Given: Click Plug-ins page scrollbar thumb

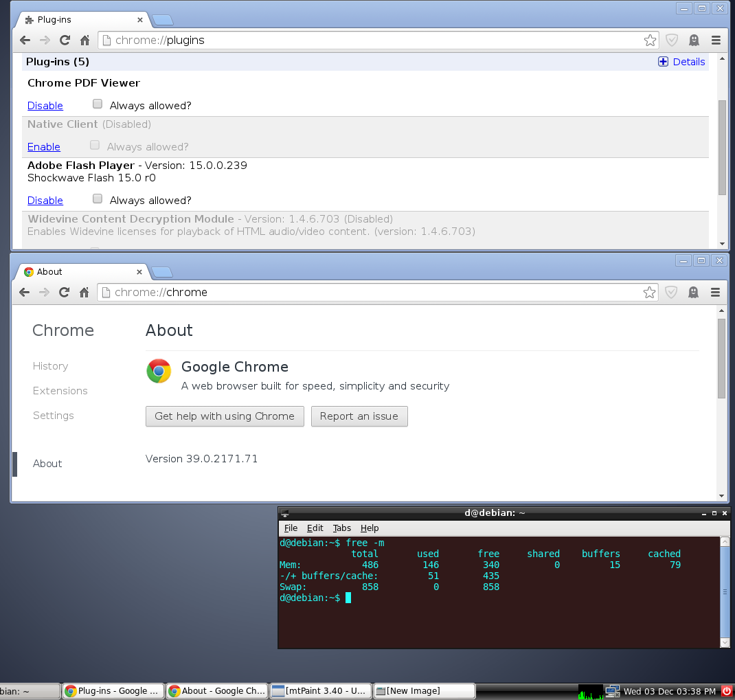Looking at the screenshot, I should (722, 148).
